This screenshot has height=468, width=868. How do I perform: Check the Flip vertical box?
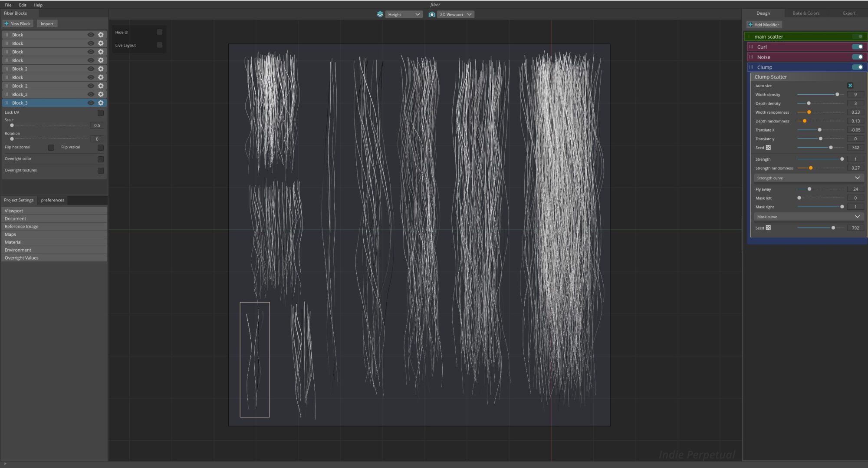click(101, 148)
